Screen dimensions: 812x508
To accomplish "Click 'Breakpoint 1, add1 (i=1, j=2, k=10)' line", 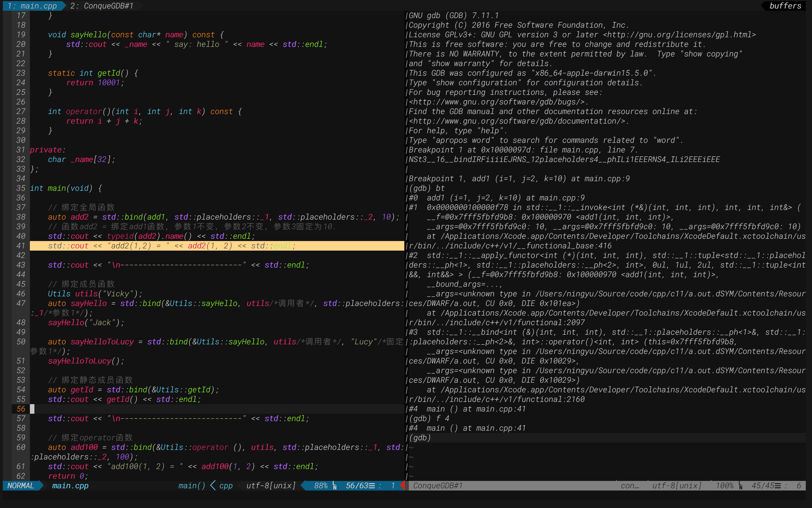I will tap(519, 179).
